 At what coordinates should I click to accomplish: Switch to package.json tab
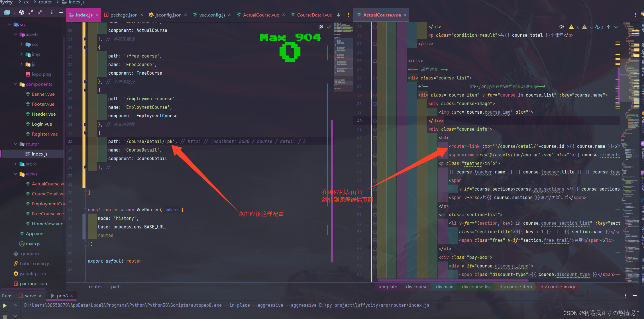124,15
